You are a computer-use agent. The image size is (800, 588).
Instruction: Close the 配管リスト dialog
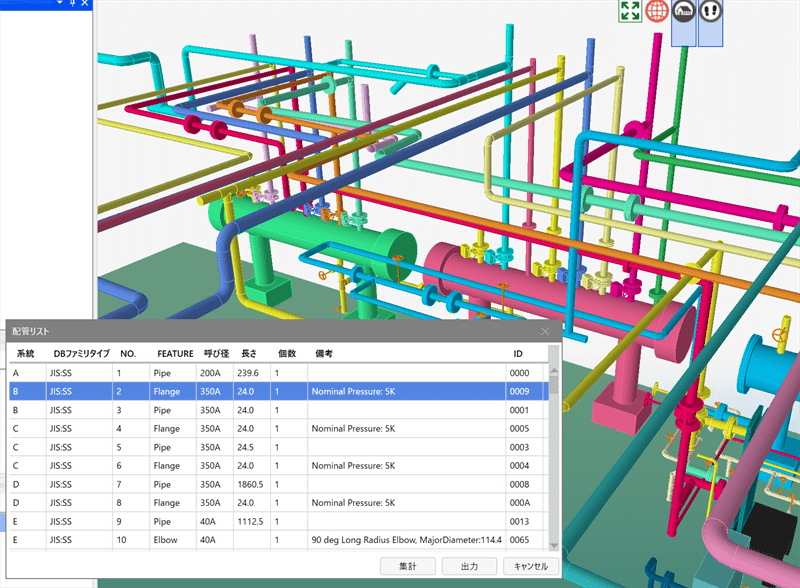coord(545,331)
